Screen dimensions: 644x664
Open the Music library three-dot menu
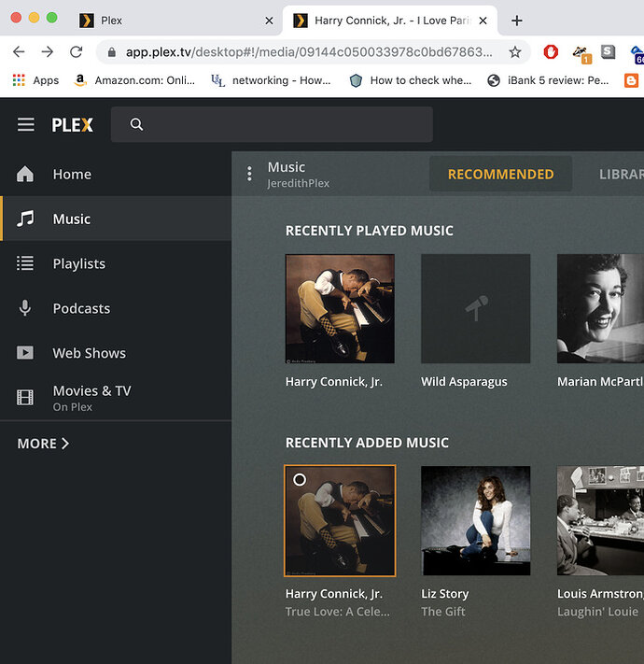[x=249, y=174]
